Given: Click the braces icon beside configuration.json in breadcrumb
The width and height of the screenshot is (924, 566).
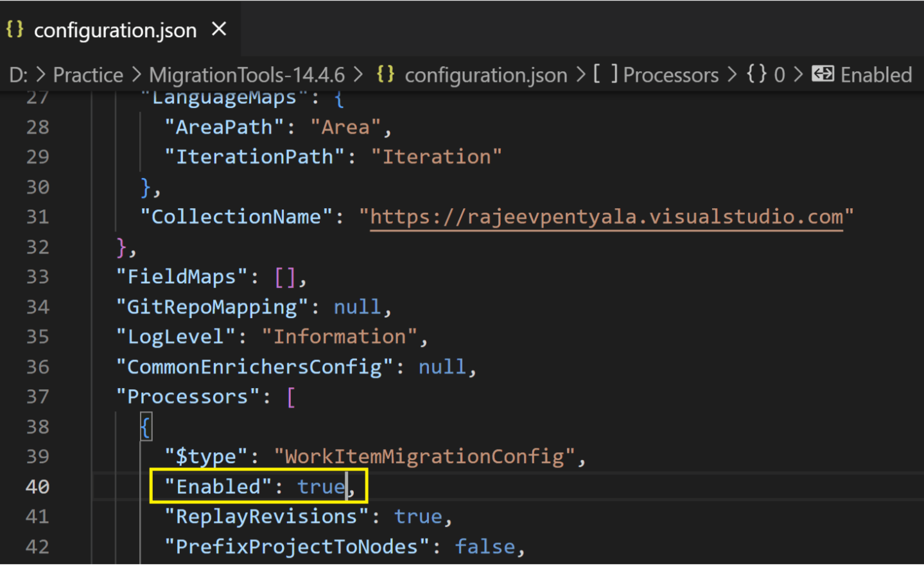Looking at the screenshot, I should point(385,75).
